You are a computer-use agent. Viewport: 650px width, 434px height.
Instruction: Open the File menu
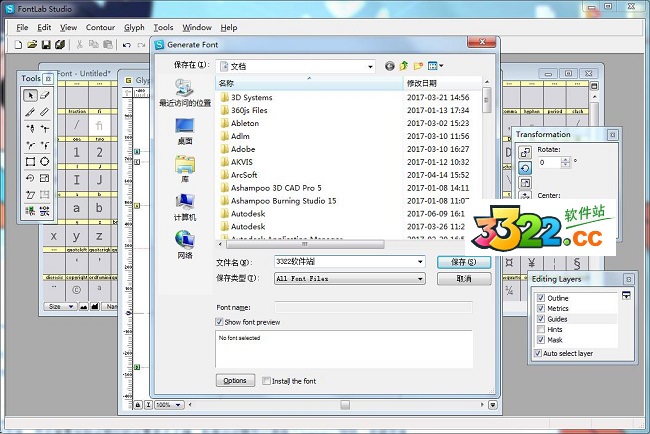pos(22,27)
